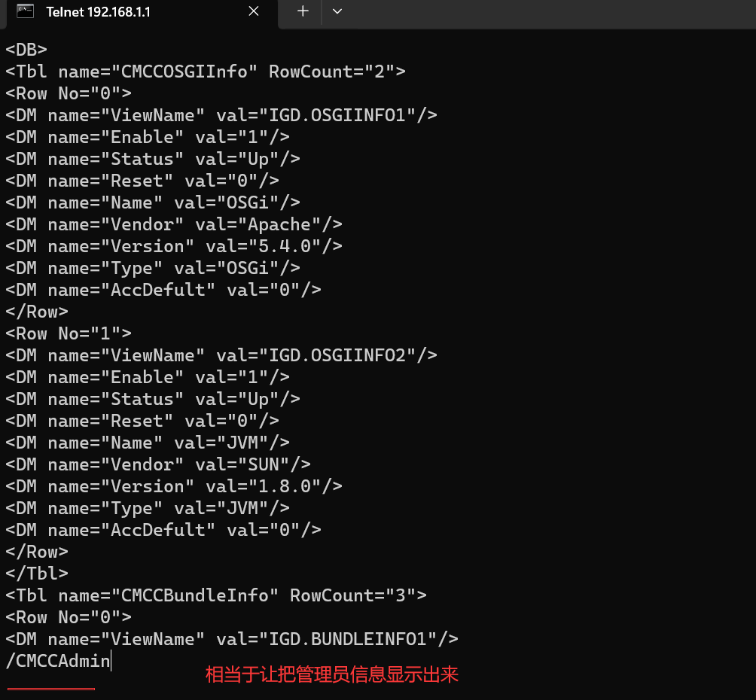Click the Vendor Apache line
Viewport: 756px width, 700px height.
tap(174, 224)
